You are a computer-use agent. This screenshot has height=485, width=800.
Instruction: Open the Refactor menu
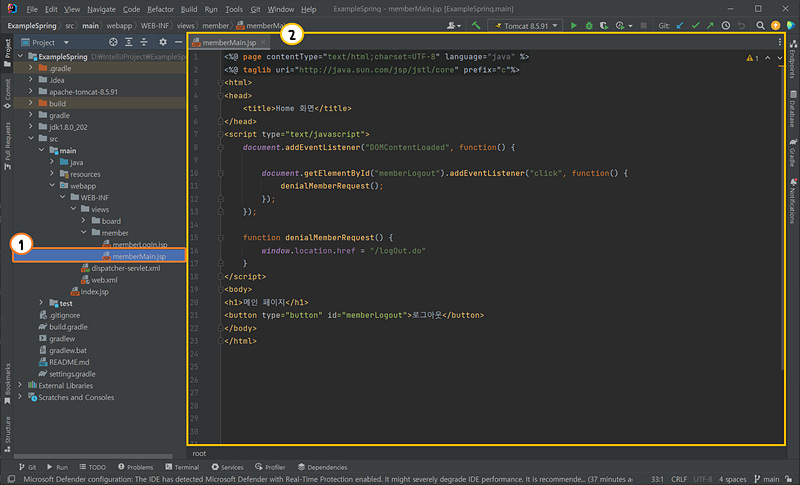click(x=160, y=9)
